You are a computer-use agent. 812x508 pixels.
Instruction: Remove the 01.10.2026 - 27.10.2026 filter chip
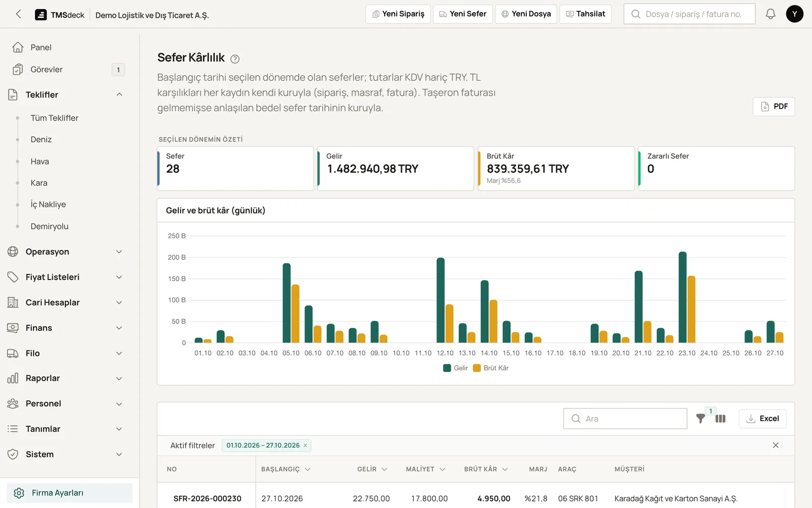[306, 446]
